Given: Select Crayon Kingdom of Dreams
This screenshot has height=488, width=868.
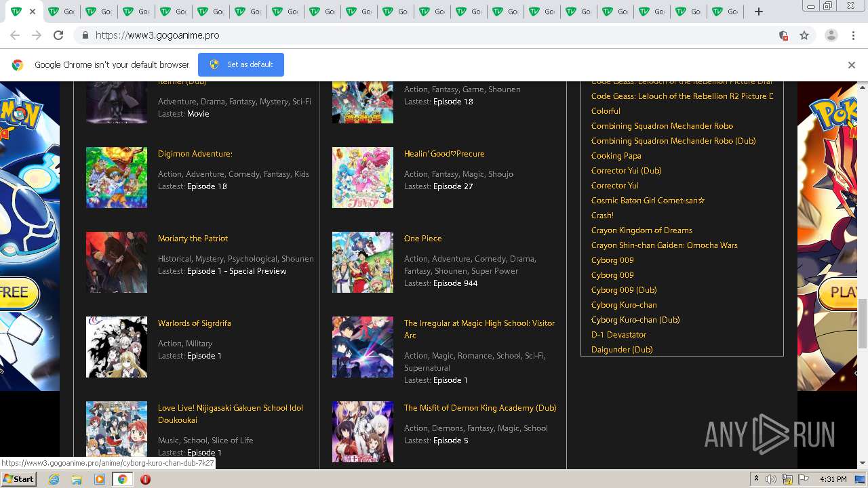Looking at the screenshot, I should (x=642, y=230).
